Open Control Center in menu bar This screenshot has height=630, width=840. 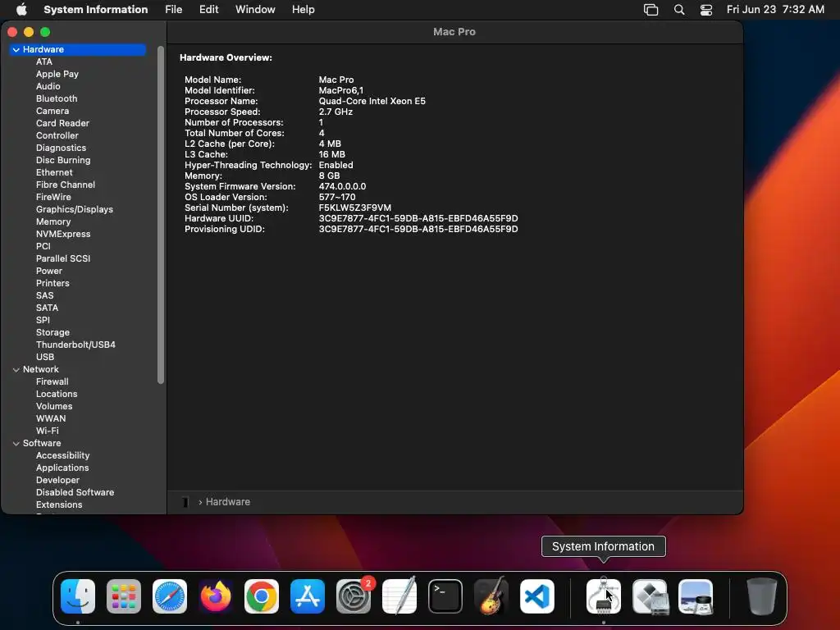pyautogui.click(x=706, y=10)
